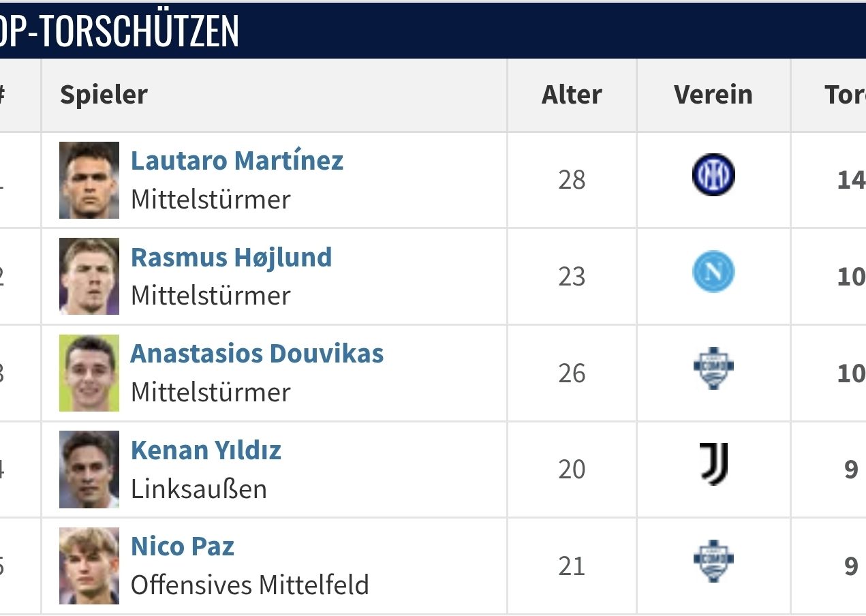The width and height of the screenshot is (866, 616).
Task: Click Lautaro Martínez portrait photo
Action: coord(89,180)
